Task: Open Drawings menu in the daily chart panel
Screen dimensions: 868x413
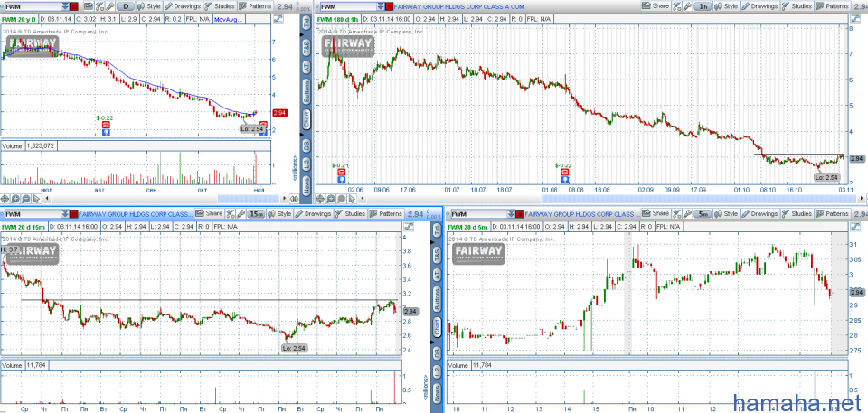Action: pos(183,6)
